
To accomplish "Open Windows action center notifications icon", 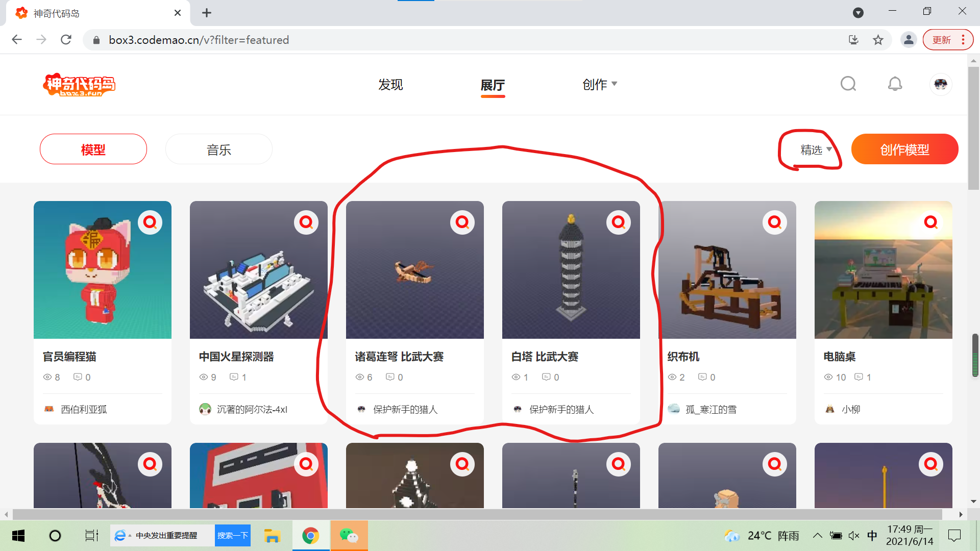I will (954, 536).
